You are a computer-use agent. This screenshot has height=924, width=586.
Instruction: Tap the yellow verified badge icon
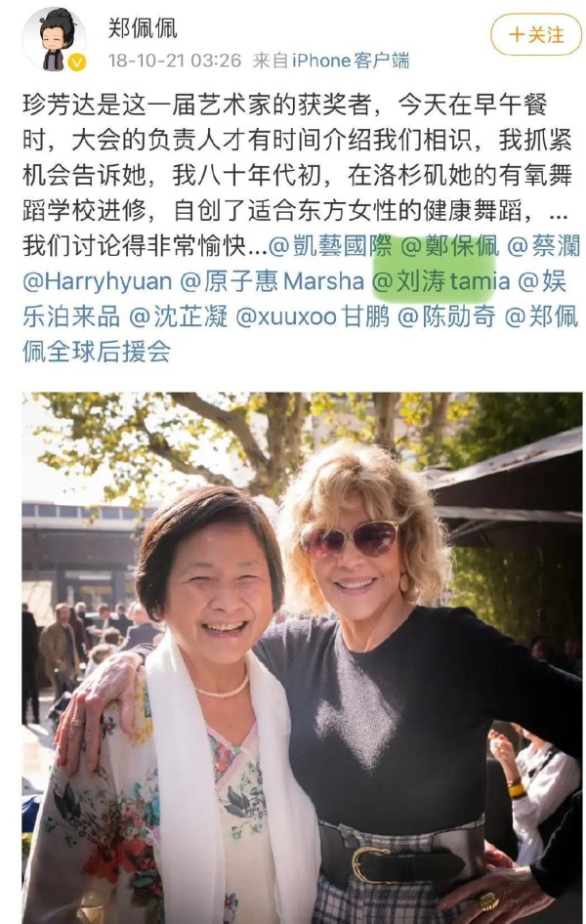[x=77, y=62]
